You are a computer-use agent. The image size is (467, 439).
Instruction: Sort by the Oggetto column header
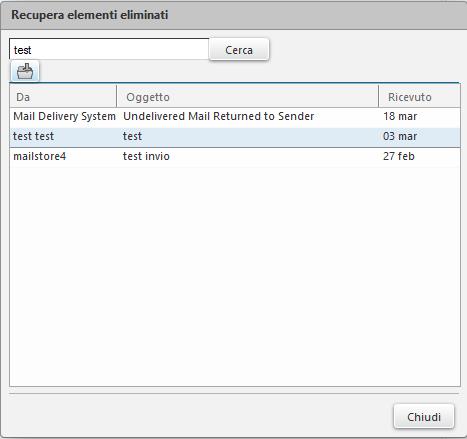(248, 97)
